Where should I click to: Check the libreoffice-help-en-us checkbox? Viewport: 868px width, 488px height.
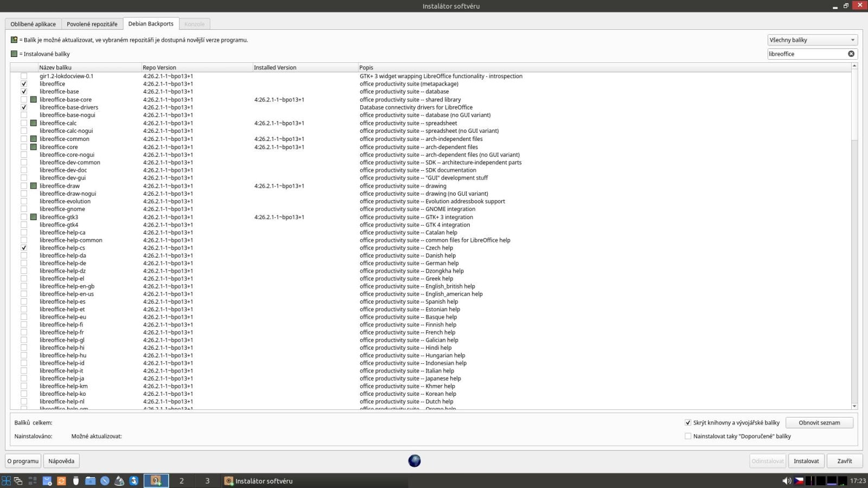(x=24, y=294)
